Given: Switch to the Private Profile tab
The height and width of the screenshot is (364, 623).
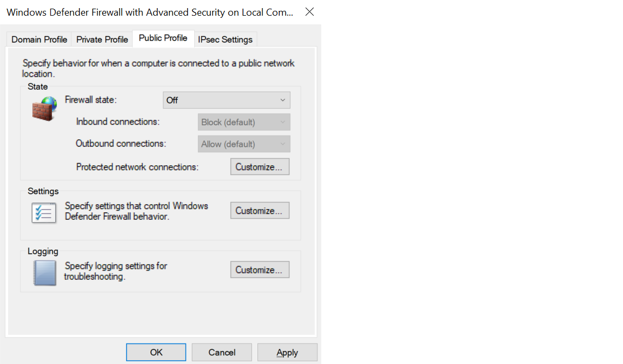Looking at the screenshot, I should 102,40.
